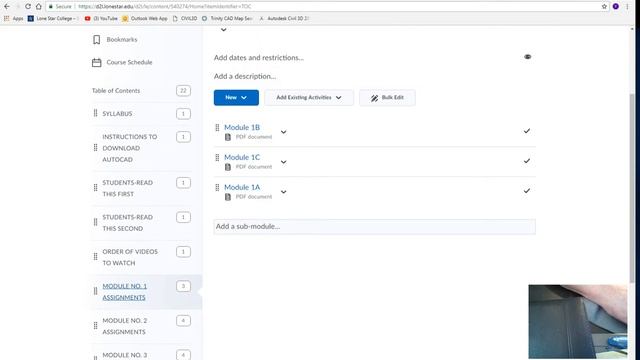Image resolution: width=640 pixels, height=360 pixels.
Task: Open the Chrome three-dot menu
Action: coord(627,7)
